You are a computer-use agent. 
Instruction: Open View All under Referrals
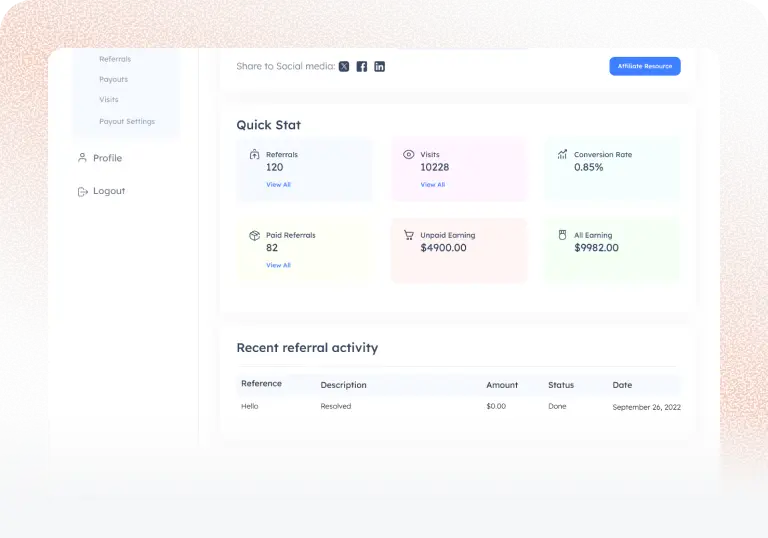[278, 185]
